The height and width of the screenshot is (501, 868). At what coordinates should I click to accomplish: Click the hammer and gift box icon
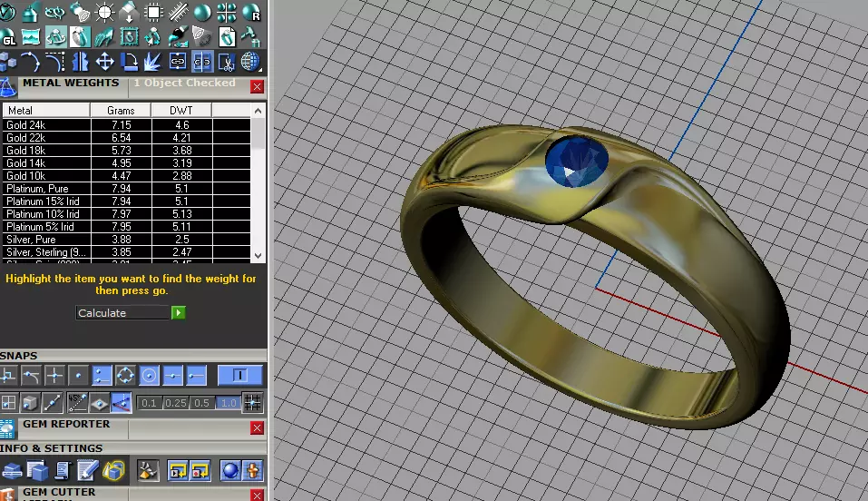click(250, 37)
